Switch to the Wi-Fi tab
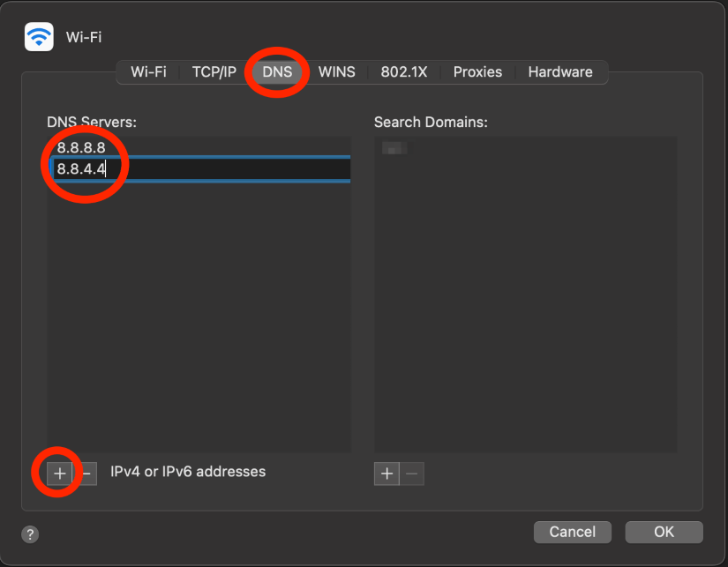 [x=148, y=72]
